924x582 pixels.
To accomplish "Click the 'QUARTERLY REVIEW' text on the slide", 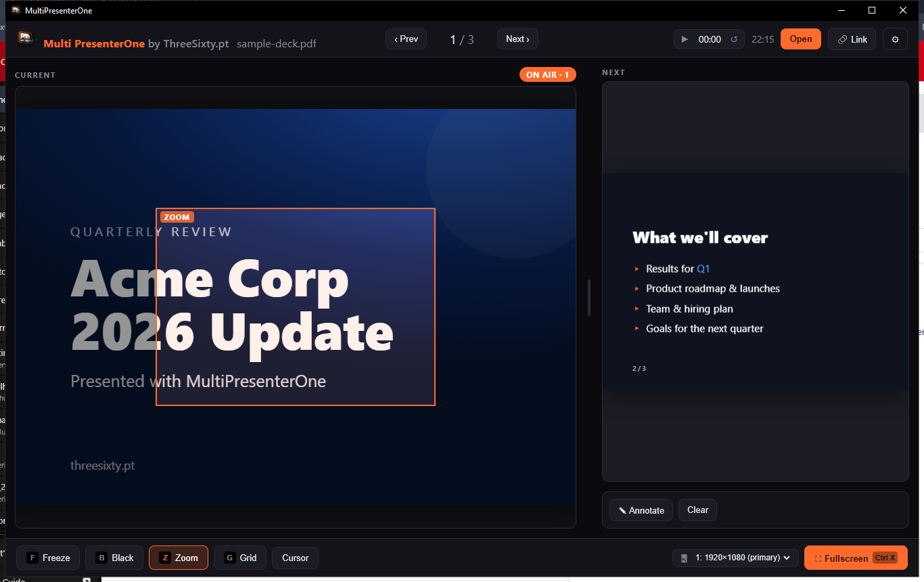I will pyautogui.click(x=152, y=232).
